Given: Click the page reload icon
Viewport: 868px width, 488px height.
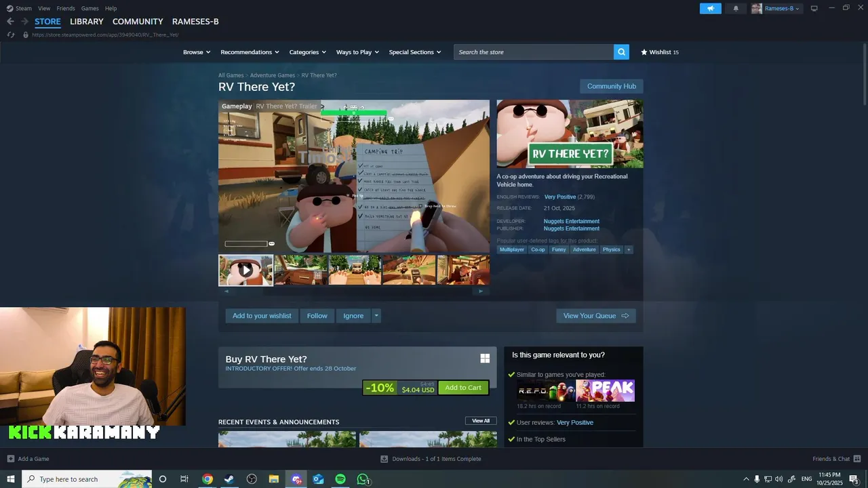Looking at the screenshot, I should click(x=11, y=35).
